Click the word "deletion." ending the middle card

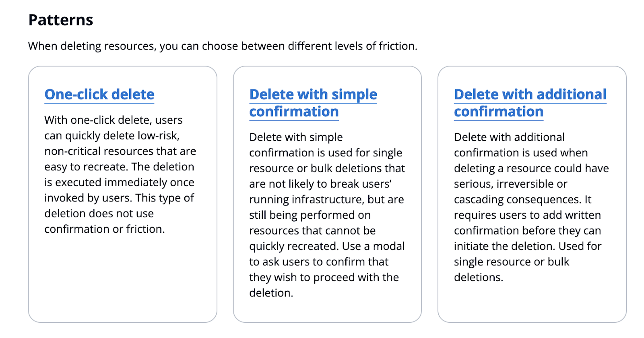click(271, 293)
